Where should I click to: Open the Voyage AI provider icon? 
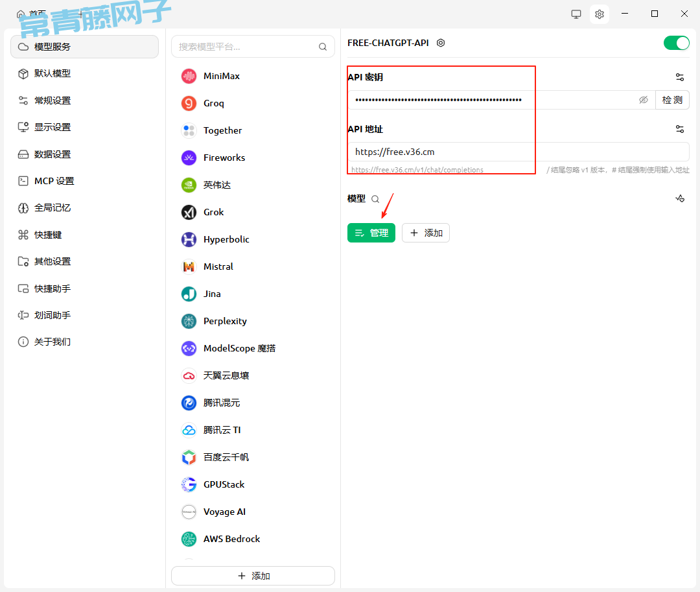(x=189, y=512)
